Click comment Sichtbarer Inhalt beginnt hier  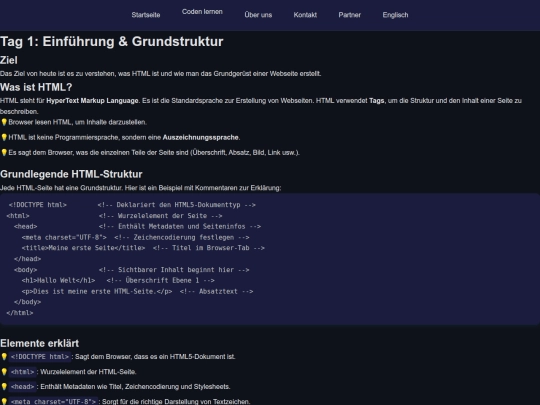(174, 270)
